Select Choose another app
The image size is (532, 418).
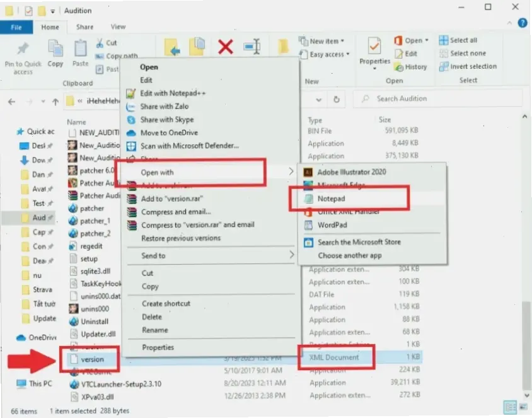pyautogui.click(x=350, y=255)
